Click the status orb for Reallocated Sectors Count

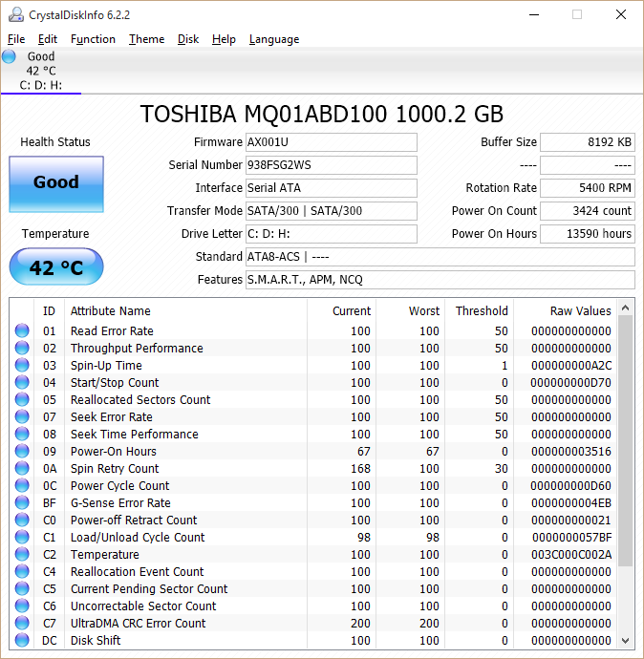pos(22,399)
